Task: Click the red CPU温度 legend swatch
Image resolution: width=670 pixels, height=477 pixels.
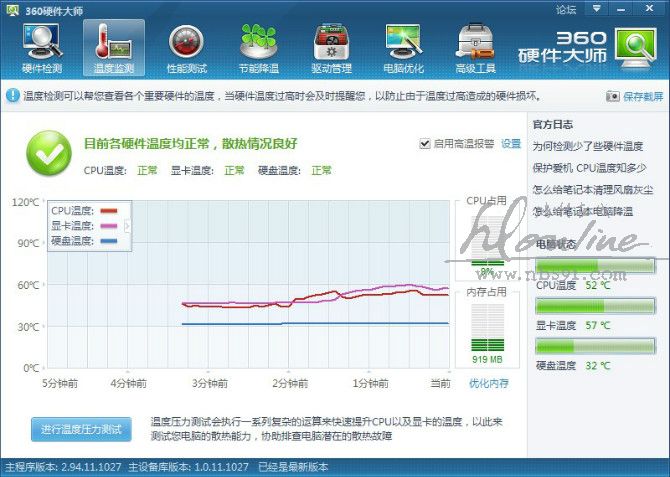Action: click(109, 211)
